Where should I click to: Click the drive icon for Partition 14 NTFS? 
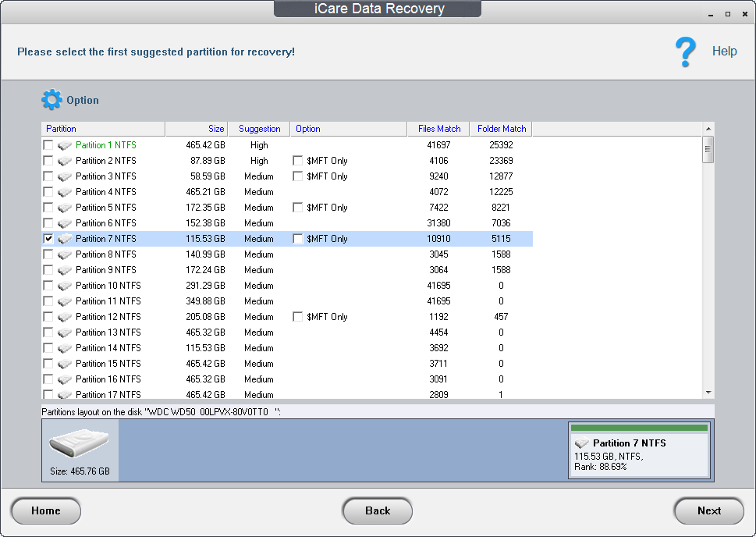[65, 348]
